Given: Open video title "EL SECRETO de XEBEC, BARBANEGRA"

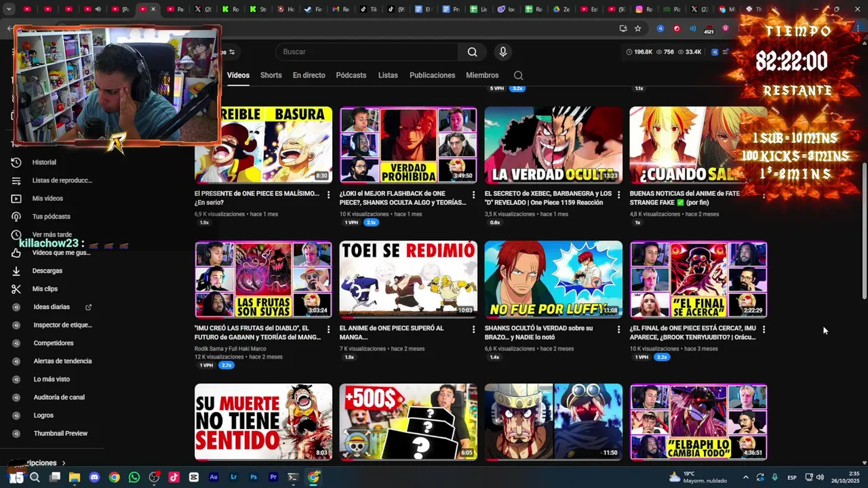Looking at the screenshot, I should 548,198.
